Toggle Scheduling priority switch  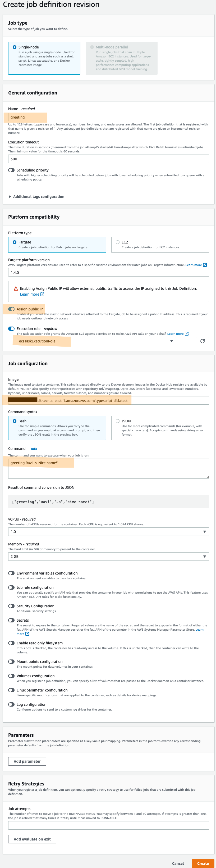pyautogui.click(x=11, y=170)
